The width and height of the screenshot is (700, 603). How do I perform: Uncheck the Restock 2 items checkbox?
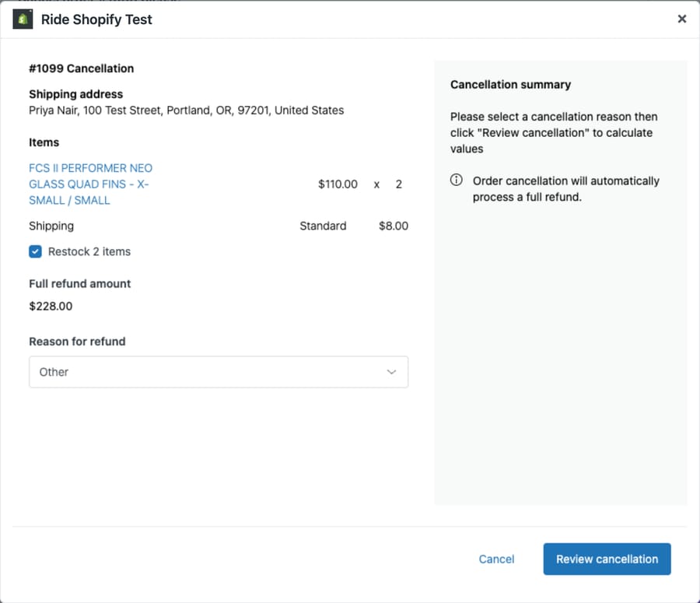coord(35,251)
